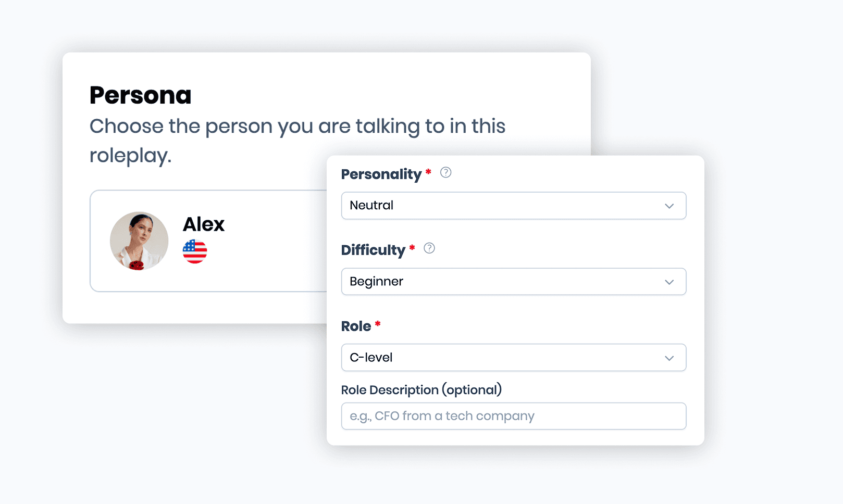Select the Alex persona card
Image resolution: width=843 pixels, height=504 pixels.
pyautogui.click(x=208, y=241)
